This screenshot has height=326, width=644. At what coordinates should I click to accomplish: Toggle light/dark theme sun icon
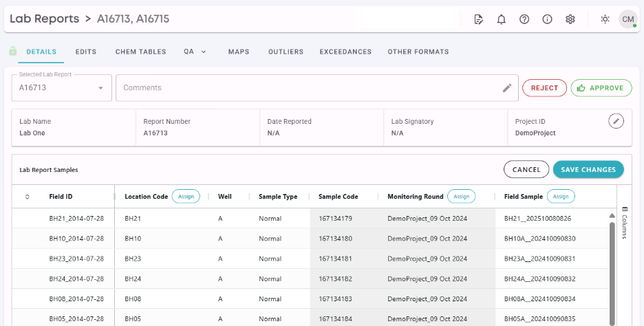tap(605, 19)
